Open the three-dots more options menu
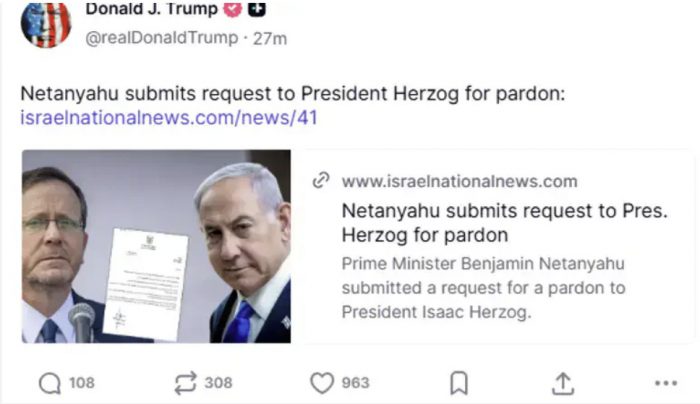This screenshot has height=404, width=700. [x=666, y=383]
